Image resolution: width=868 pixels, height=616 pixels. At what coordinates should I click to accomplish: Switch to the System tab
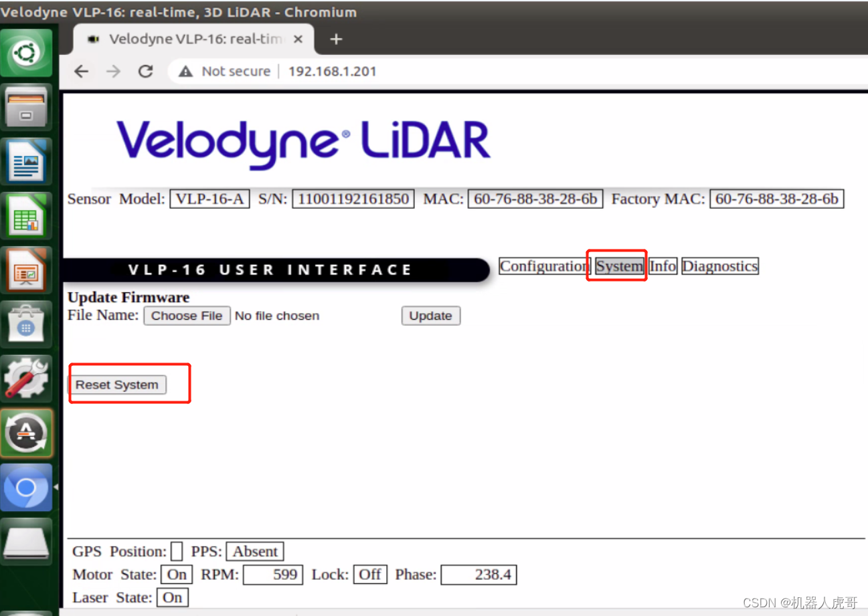(x=619, y=266)
